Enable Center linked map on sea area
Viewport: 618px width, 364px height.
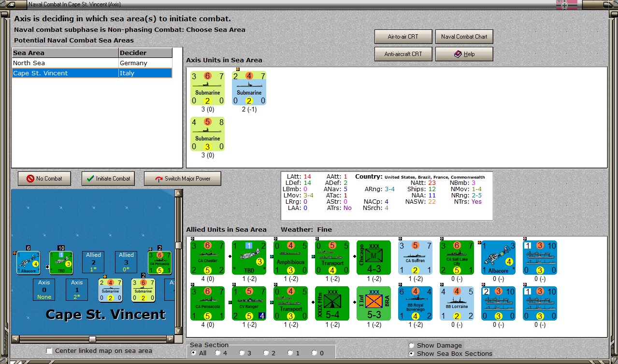tap(49, 351)
